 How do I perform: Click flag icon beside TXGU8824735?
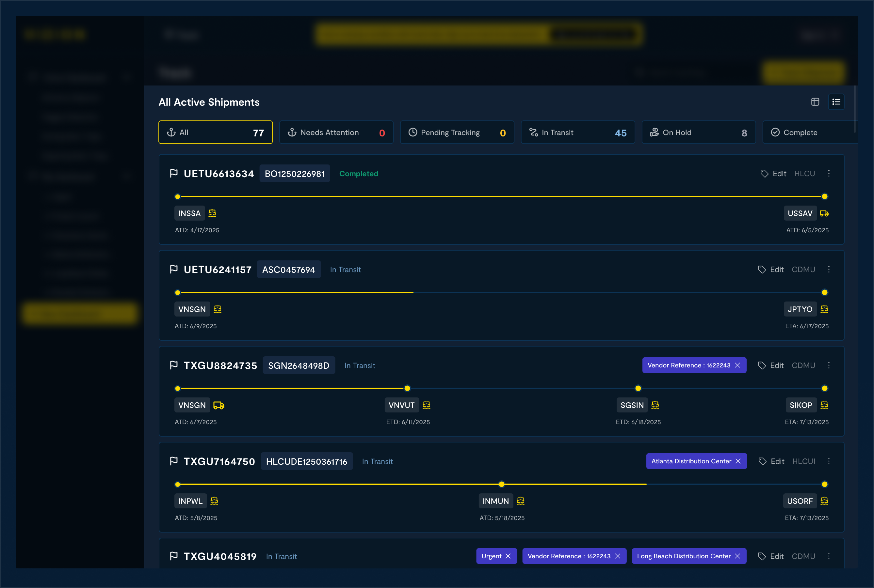[173, 365]
